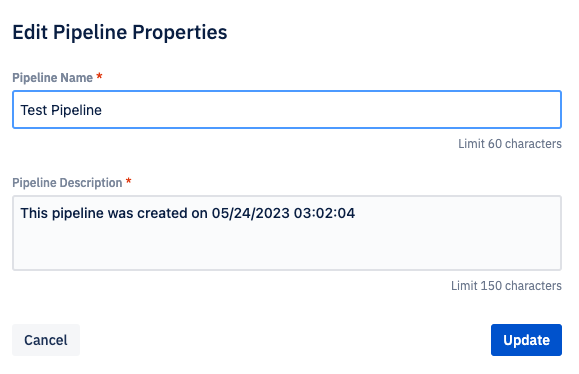This screenshot has height=374, width=579.
Task: Click the Limit 150 characters hint
Action: [506, 285]
